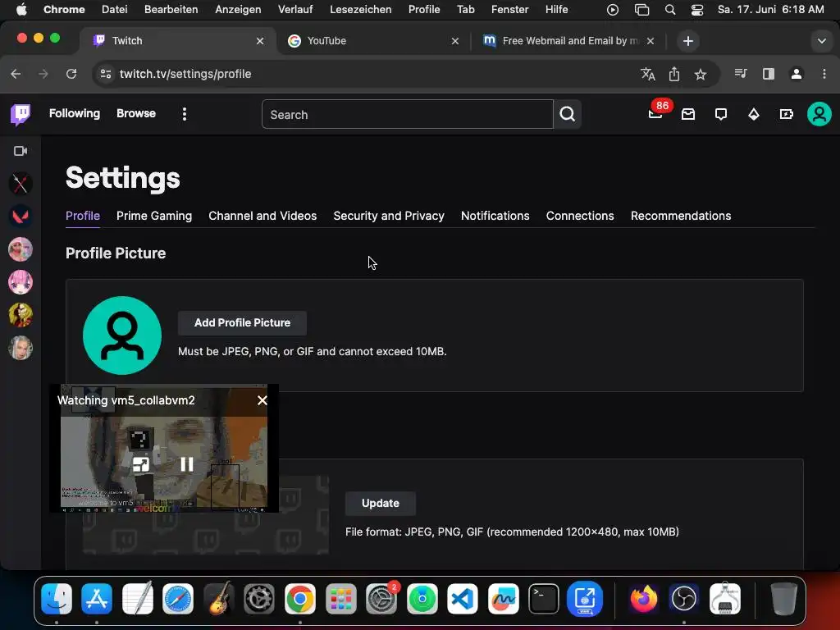Viewport: 840px width, 630px height.
Task: Click the translate page icon
Action: pos(648,74)
